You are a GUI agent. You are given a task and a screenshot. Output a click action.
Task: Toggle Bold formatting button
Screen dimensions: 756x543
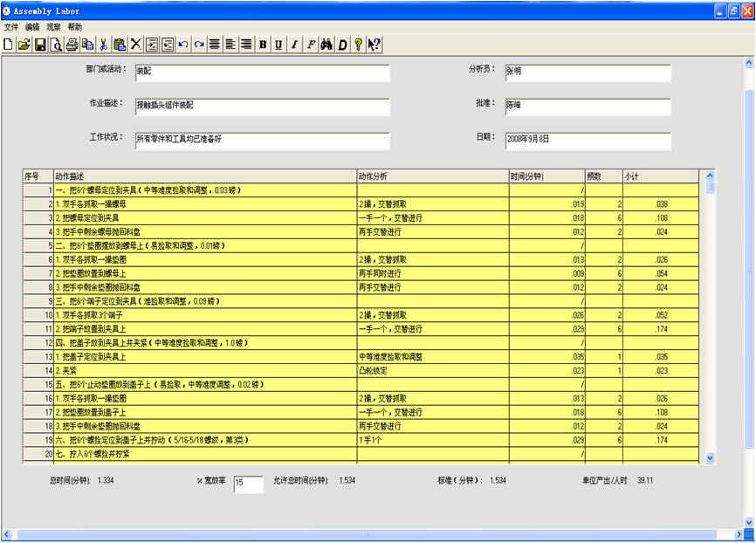click(263, 45)
